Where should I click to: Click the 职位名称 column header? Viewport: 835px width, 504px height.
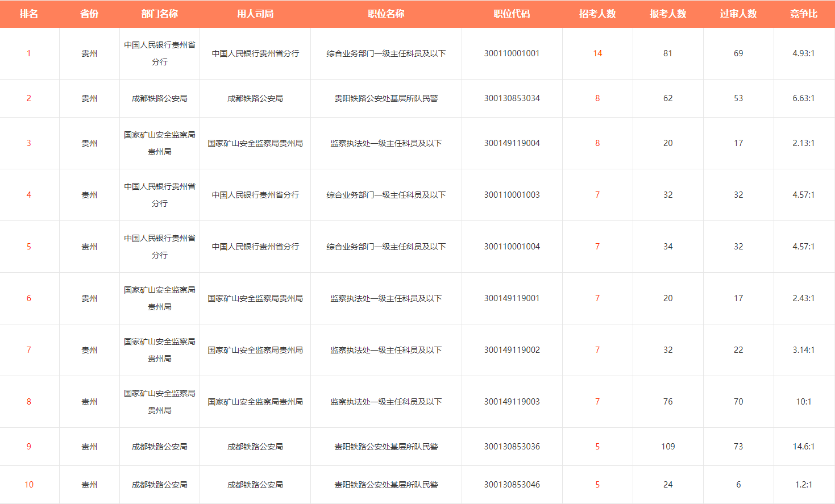tap(386, 14)
